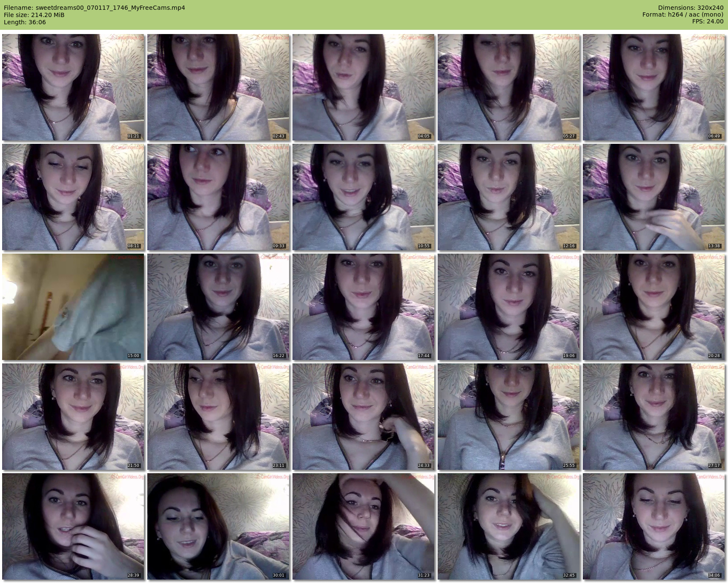The image size is (728, 583).
Task: Click the frame marked 20:28
Action: 653,307
